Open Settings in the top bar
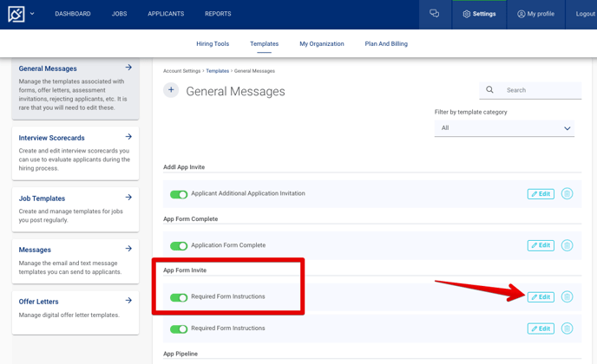Image resolution: width=597 pixels, height=364 pixels. [479, 14]
